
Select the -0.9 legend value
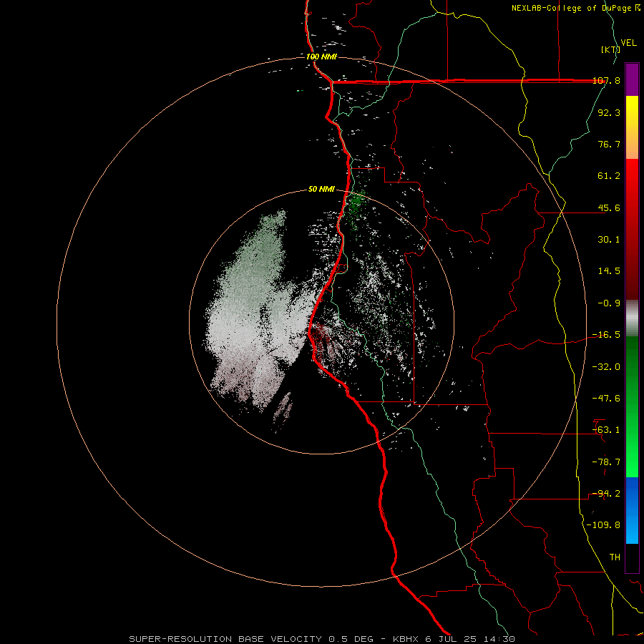click(609, 303)
